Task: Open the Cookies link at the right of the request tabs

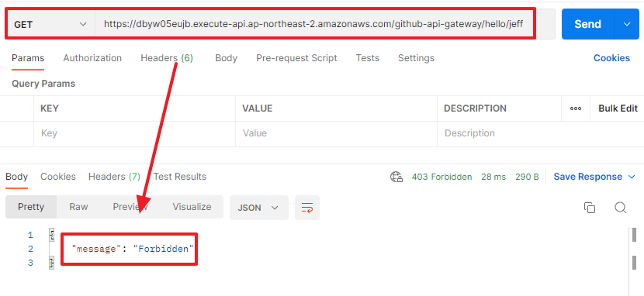Action: pos(611,58)
